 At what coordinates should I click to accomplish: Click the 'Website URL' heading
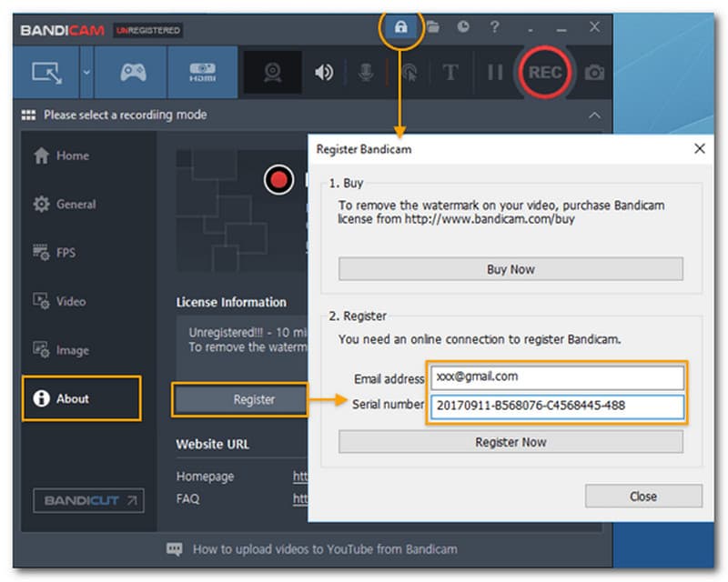point(213,444)
